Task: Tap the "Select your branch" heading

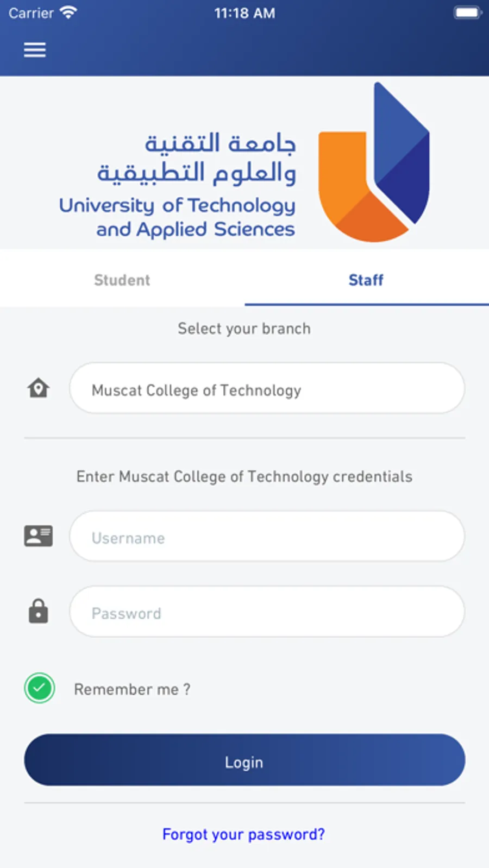Action: 244,329
